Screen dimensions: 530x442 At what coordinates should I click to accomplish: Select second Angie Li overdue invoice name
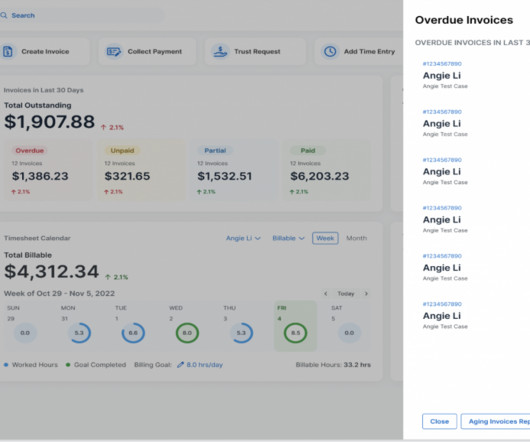click(442, 123)
